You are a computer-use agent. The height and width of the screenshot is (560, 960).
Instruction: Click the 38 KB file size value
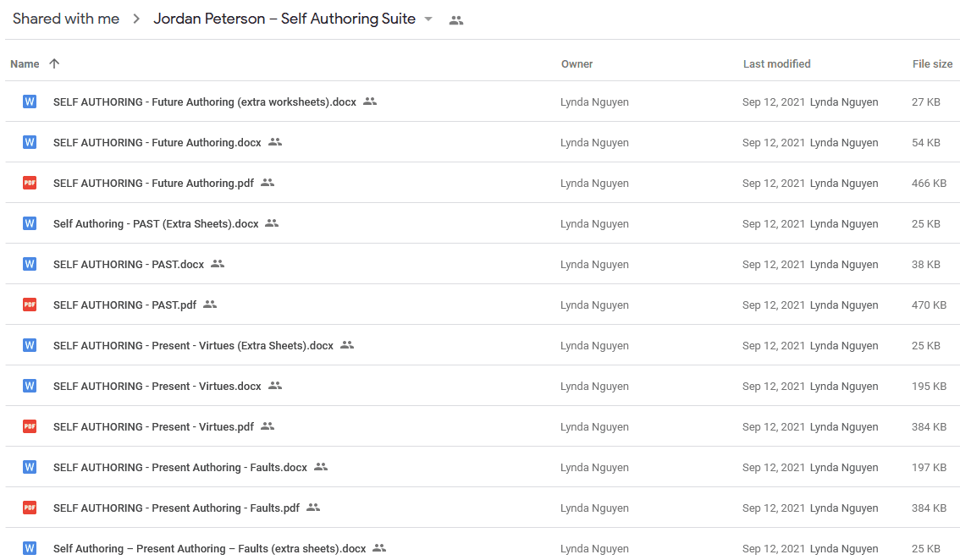point(926,265)
